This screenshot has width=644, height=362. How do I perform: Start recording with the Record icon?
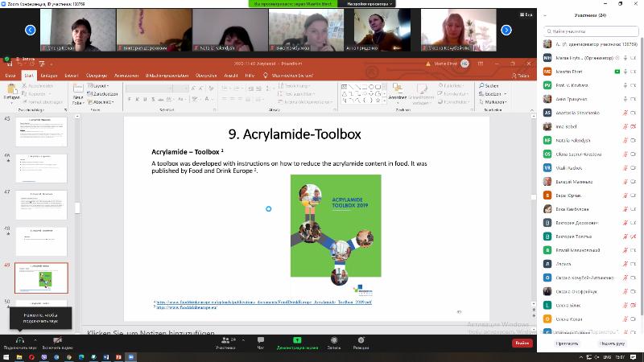click(334, 340)
